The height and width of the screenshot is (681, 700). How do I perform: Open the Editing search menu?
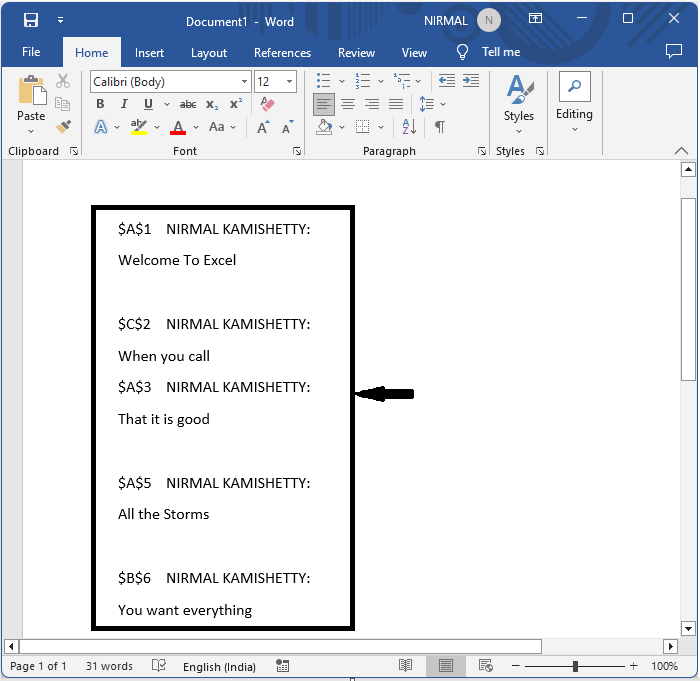click(x=575, y=103)
